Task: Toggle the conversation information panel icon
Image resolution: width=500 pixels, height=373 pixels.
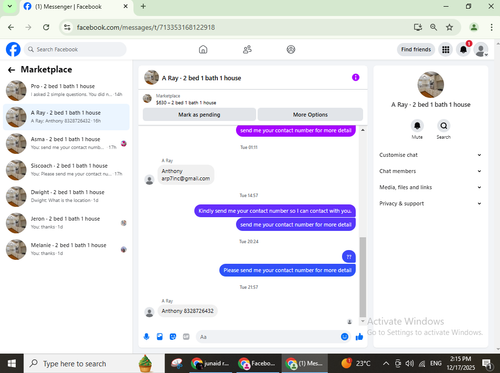Action: (356, 77)
